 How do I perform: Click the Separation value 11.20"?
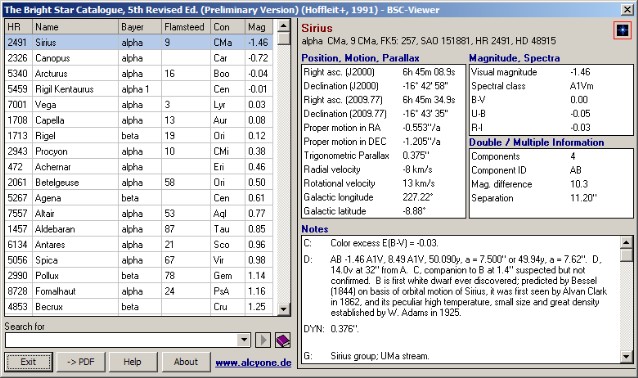click(x=583, y=198)
